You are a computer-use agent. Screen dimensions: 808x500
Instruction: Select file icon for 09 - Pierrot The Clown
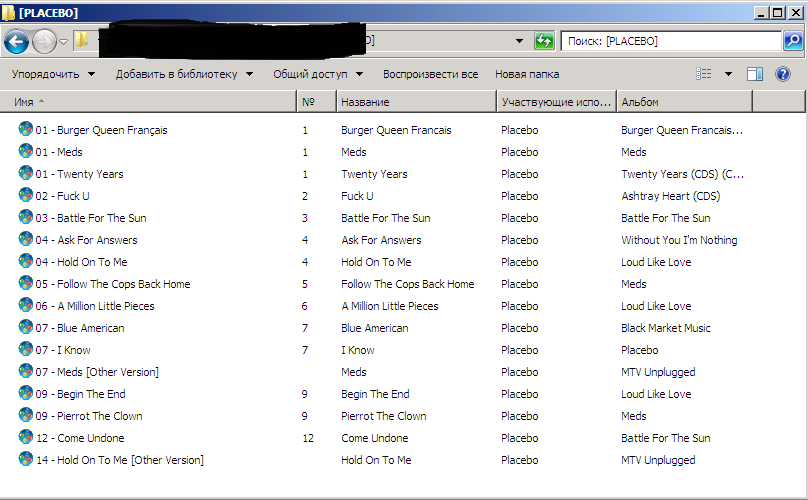click(x=25, y=415)
